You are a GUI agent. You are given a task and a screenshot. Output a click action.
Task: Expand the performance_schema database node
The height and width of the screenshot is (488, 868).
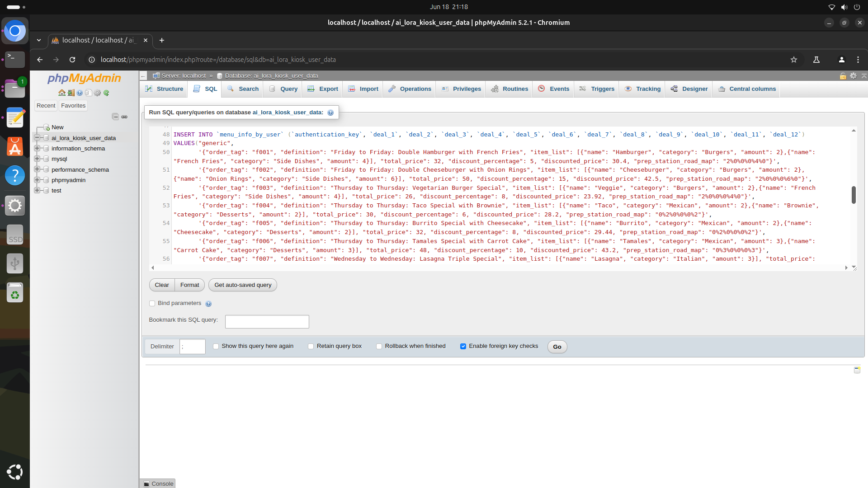point(38,169)
